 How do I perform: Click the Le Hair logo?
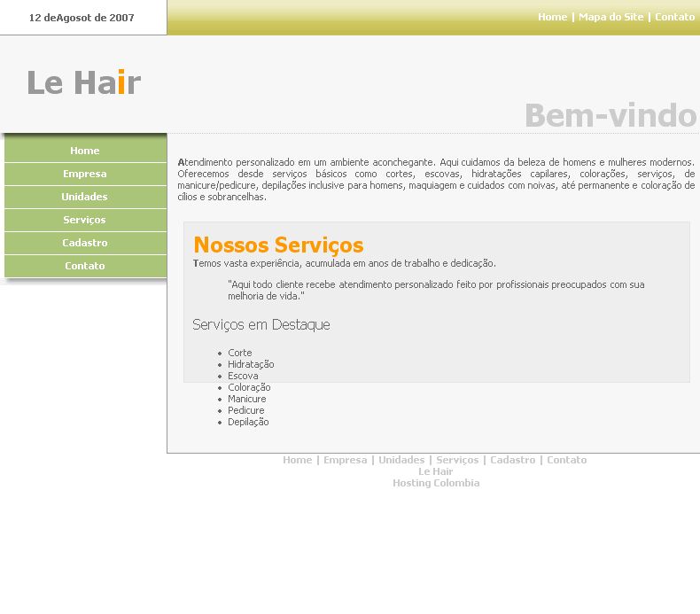point(84,82)
